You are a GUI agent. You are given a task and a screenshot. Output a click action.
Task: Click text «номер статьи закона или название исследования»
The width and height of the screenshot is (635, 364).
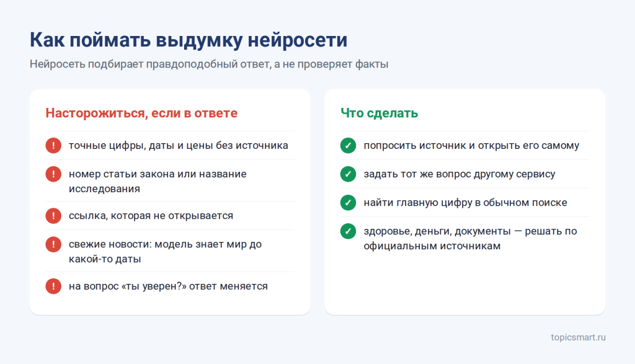158,182
